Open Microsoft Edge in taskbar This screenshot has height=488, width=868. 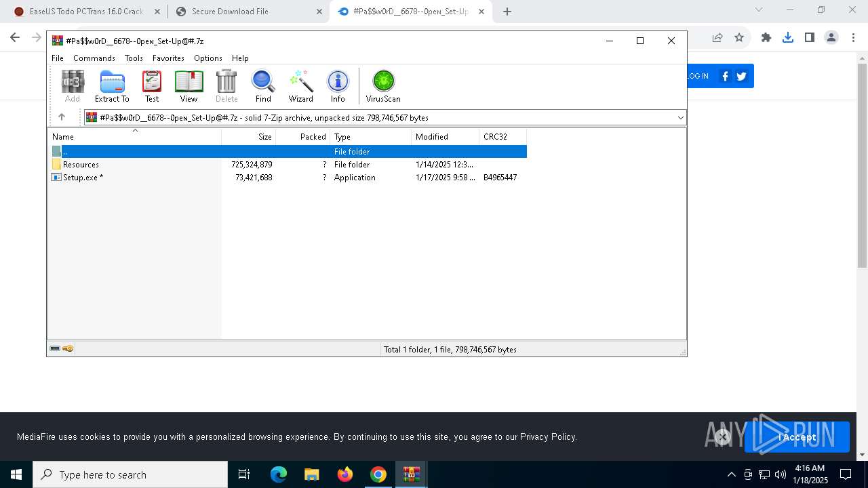point(279,474)
